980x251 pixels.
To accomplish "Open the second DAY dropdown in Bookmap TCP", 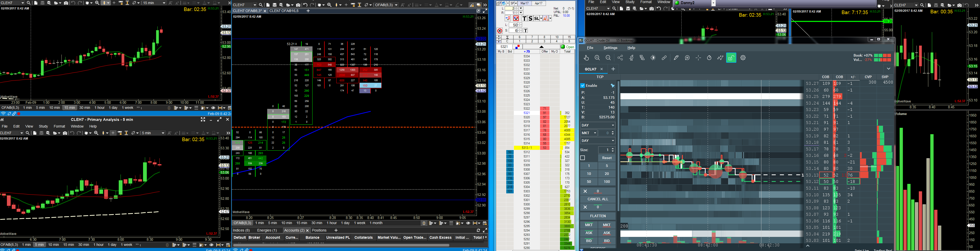I will (598, 141).
